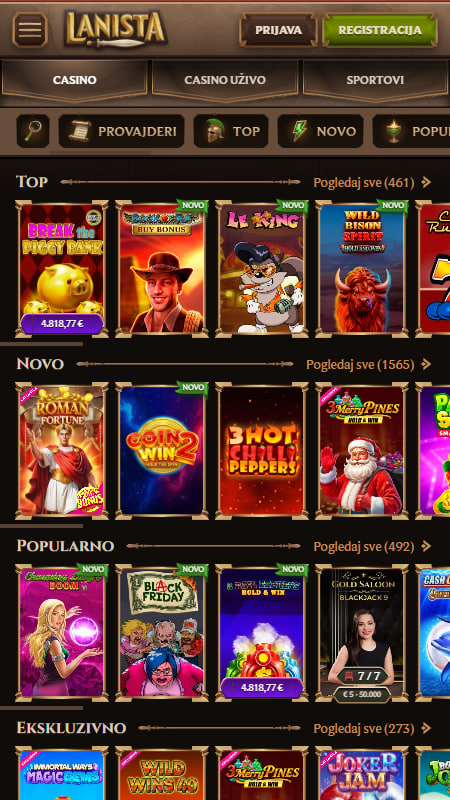Click arrow next to Pogledaj sve (492)
The height and width of the screenshot is (800, 450).
pos(427,546)
